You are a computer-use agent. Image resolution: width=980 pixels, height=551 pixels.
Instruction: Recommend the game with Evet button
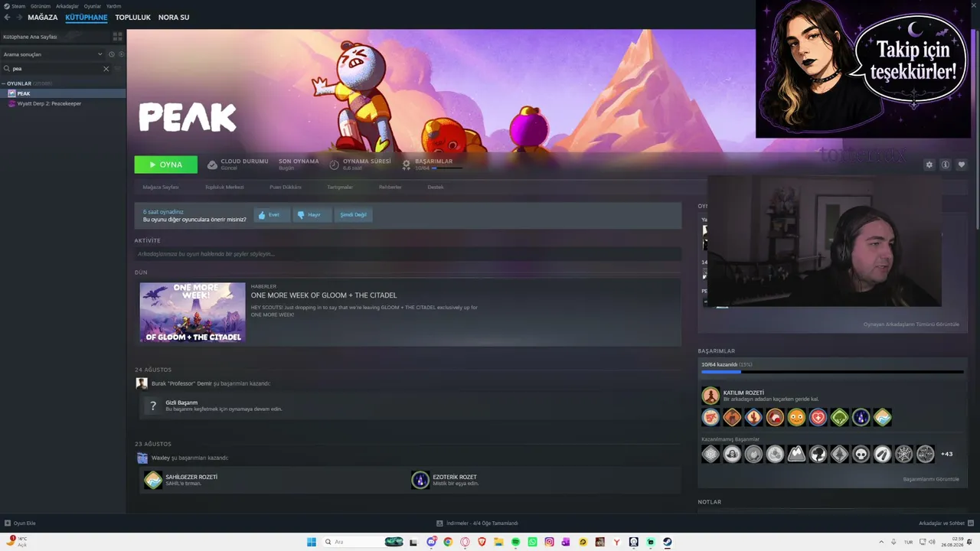[272, 215]
